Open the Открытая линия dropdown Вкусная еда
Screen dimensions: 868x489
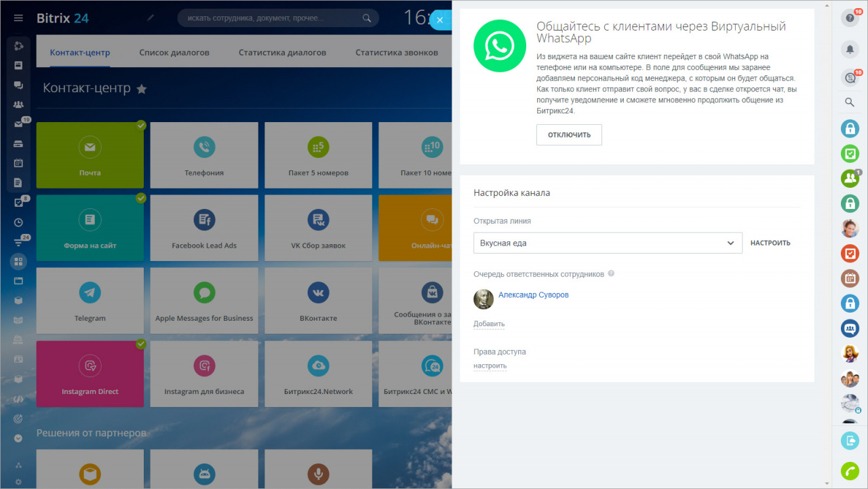tap(608, 243)
